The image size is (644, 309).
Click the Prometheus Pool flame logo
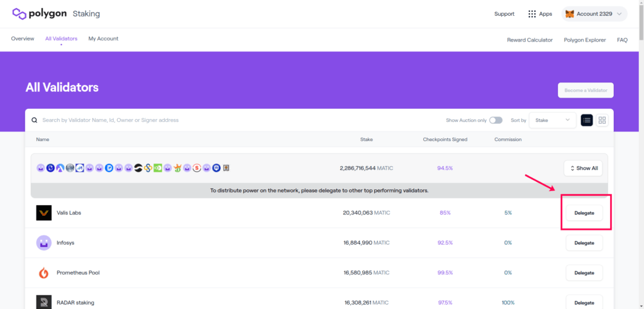point(43,273)
